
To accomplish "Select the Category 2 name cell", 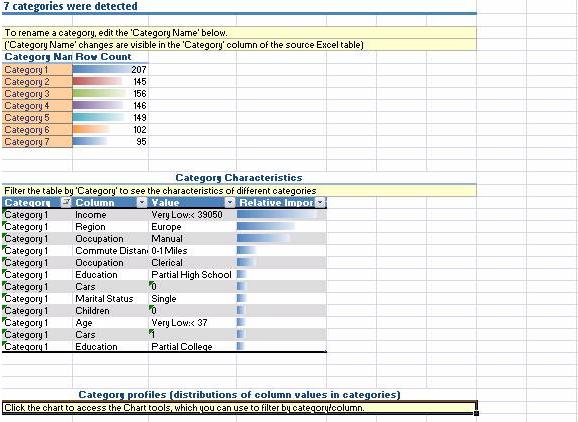I will (x=37, y=81).
